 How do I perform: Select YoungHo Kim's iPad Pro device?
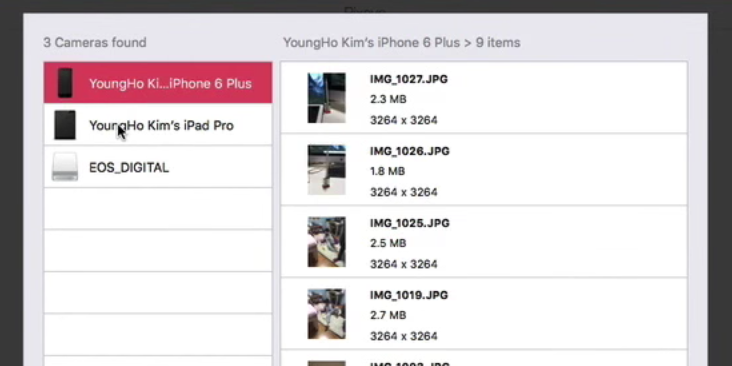pos(158,125)
